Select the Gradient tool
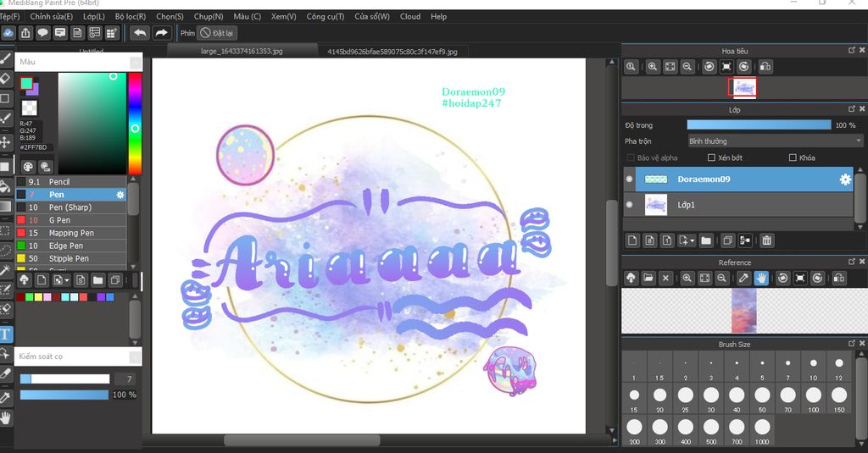This screenshot has width=868, height=453. 5,207
